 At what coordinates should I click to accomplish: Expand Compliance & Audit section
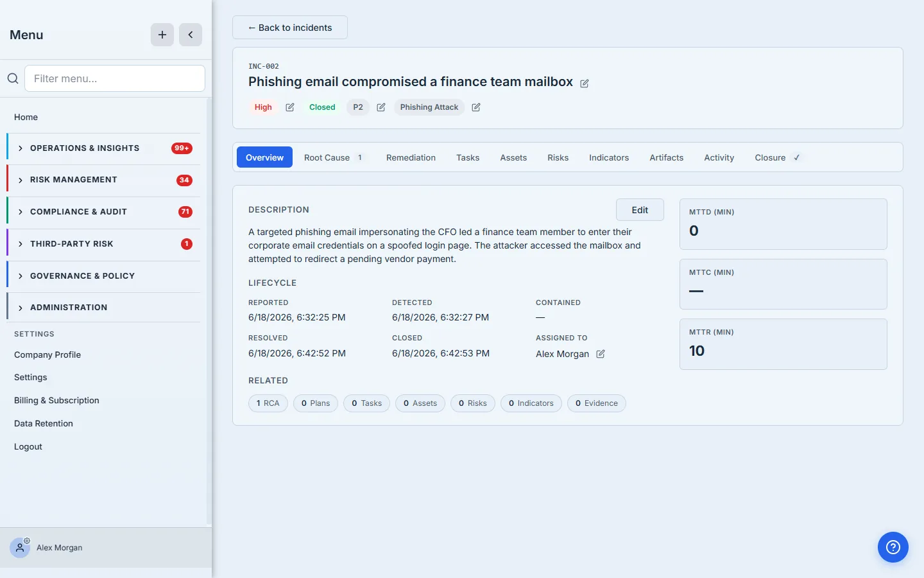coord(103,212)
